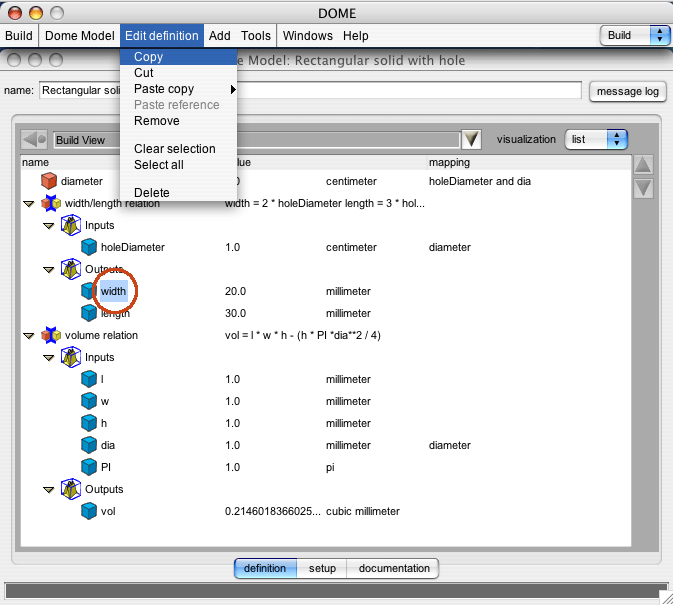Click the value 20.0 for width
This screenshot has height=605, width=673.
pyautogui.click(x=236, y=291)
